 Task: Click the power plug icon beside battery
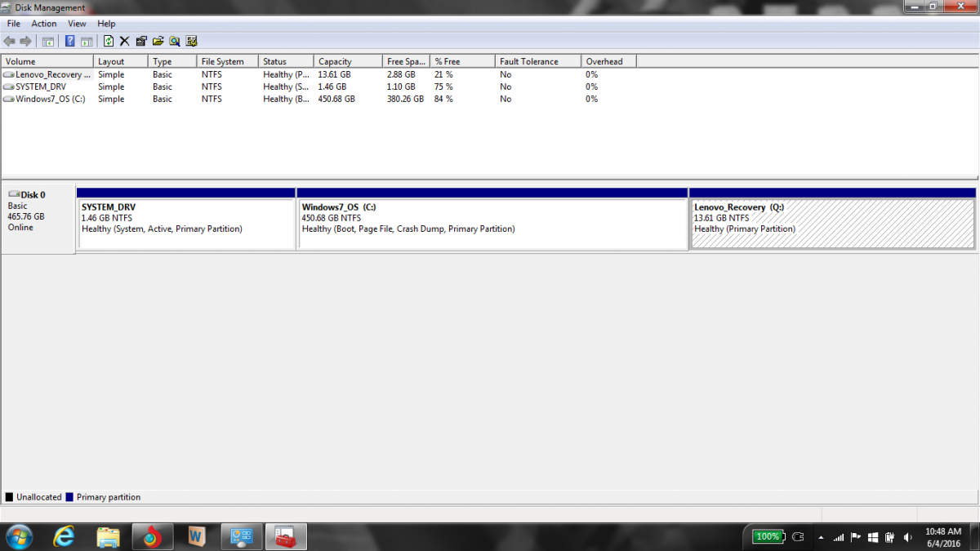799,536
